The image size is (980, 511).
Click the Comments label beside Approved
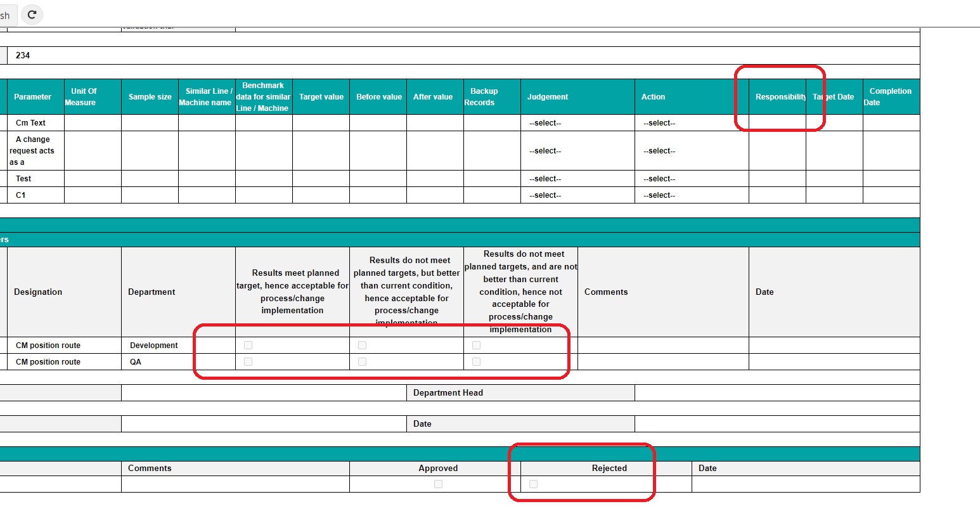click(x=150, y=469)
